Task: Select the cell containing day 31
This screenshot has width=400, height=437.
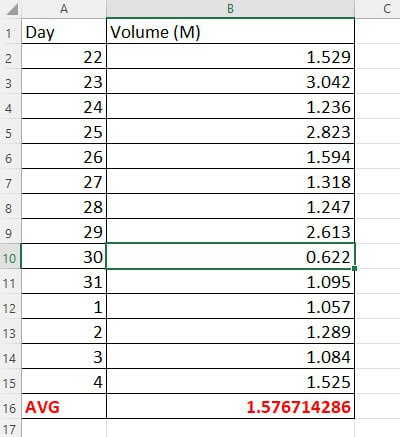Action: point(64,281)
